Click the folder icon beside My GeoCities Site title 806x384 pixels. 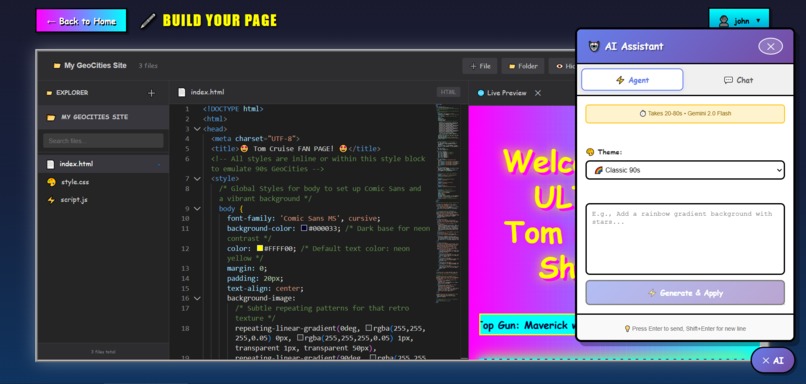57,66
